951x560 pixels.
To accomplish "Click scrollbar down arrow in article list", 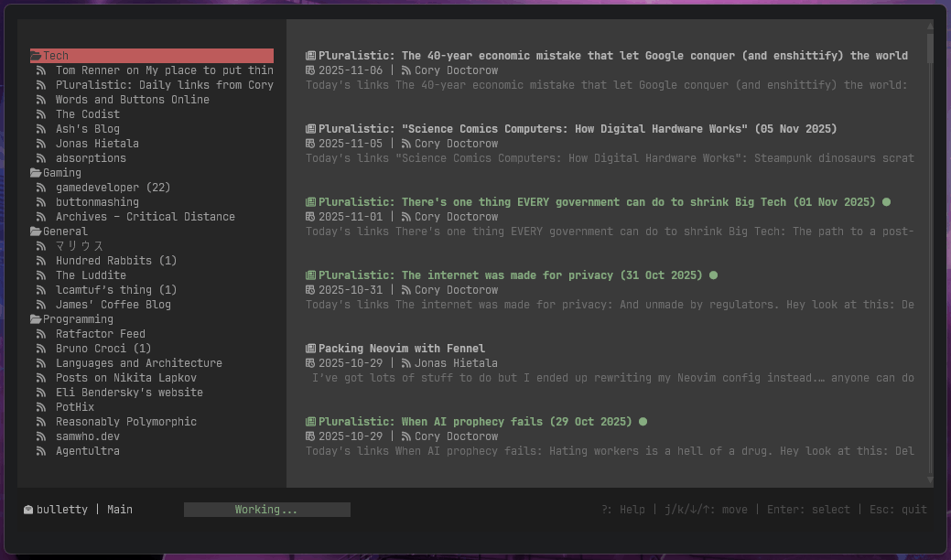I will pos(930,480).
